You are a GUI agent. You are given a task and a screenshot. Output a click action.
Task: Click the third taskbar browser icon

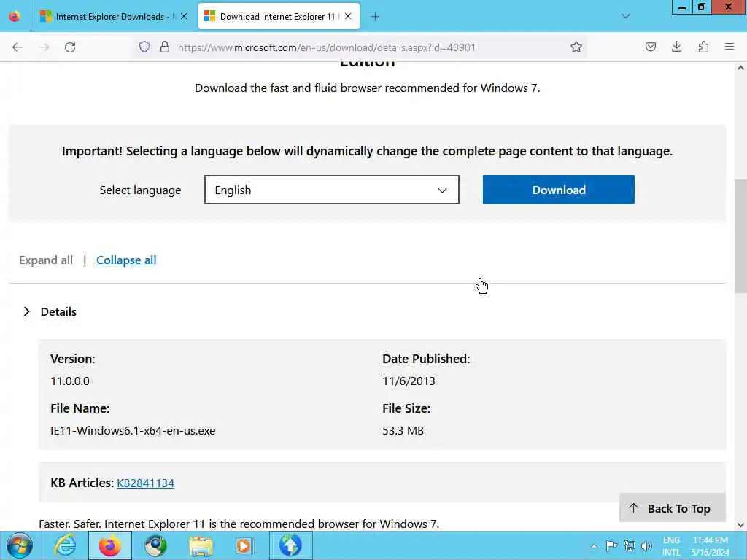click(x=155, y=545)
